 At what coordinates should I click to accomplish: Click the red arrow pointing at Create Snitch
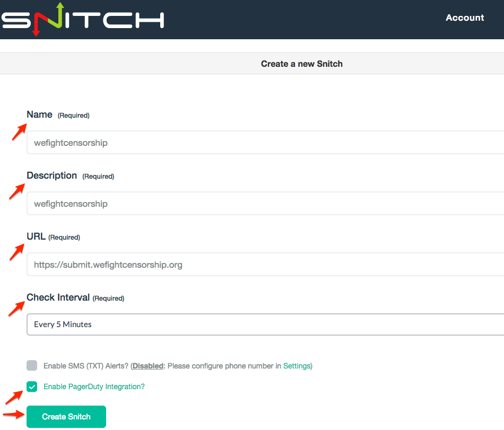click(x=14, y=414)
